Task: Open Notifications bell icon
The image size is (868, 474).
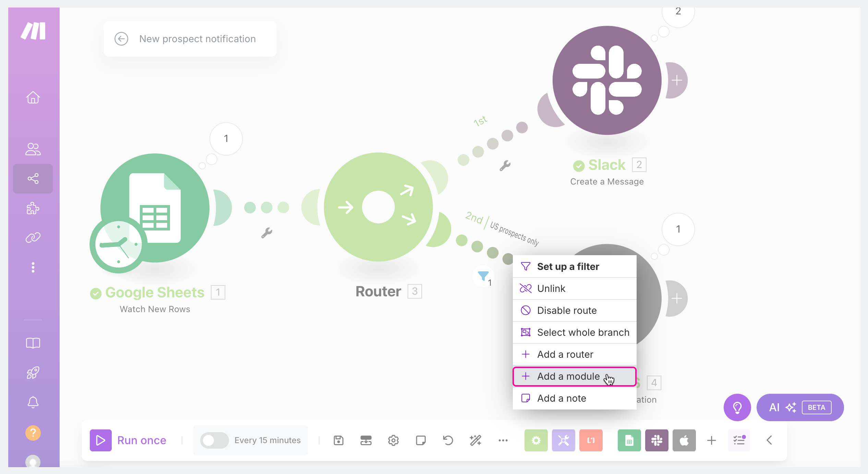Action: pyautogui.click(x=33, y=402)
